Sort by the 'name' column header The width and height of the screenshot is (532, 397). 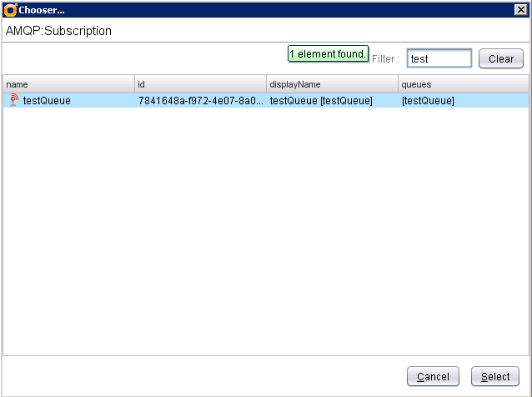(68, 84)
